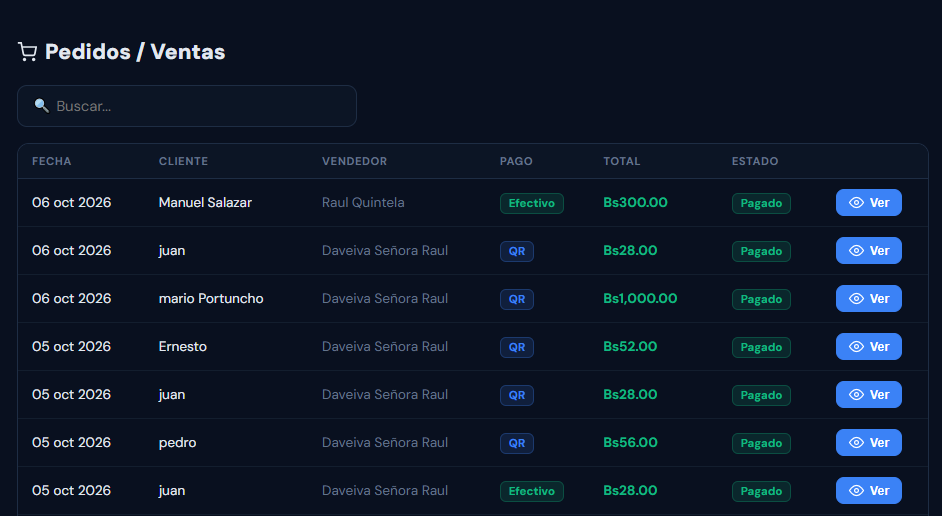Open Ver for juan's 06 oct order
The image size is (942, 516).
pos(869,250)
